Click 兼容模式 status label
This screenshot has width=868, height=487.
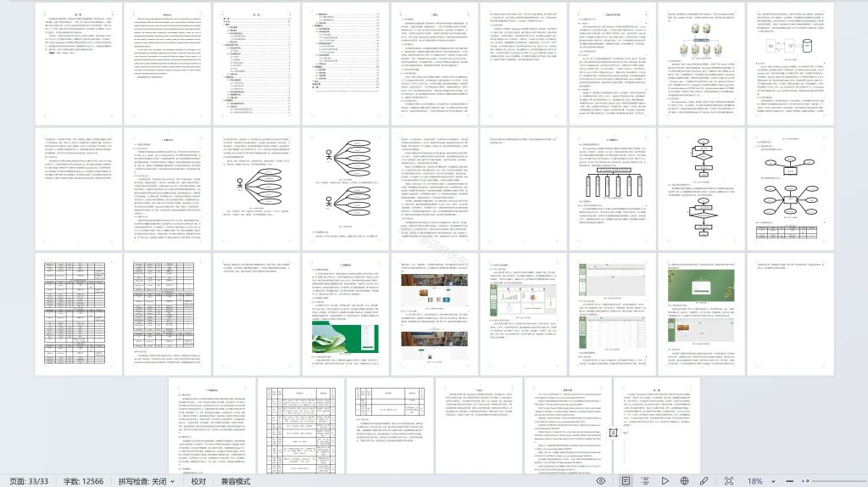(236, 481)
